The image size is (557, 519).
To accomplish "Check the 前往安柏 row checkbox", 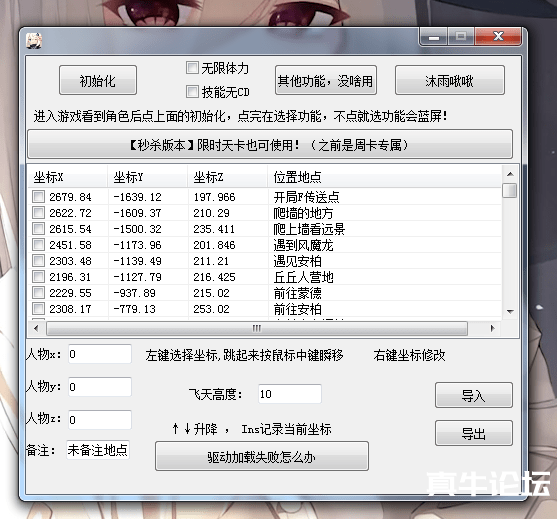I will (38, 308).
